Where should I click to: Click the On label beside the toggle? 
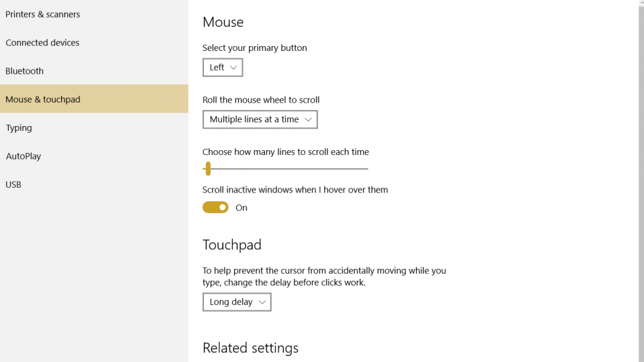[241, 208]
